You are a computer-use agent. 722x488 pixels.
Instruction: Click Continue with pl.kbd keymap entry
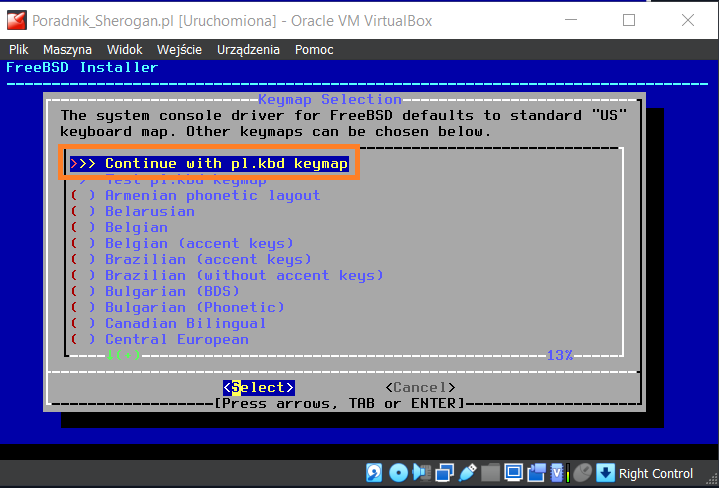click(210, 164)
